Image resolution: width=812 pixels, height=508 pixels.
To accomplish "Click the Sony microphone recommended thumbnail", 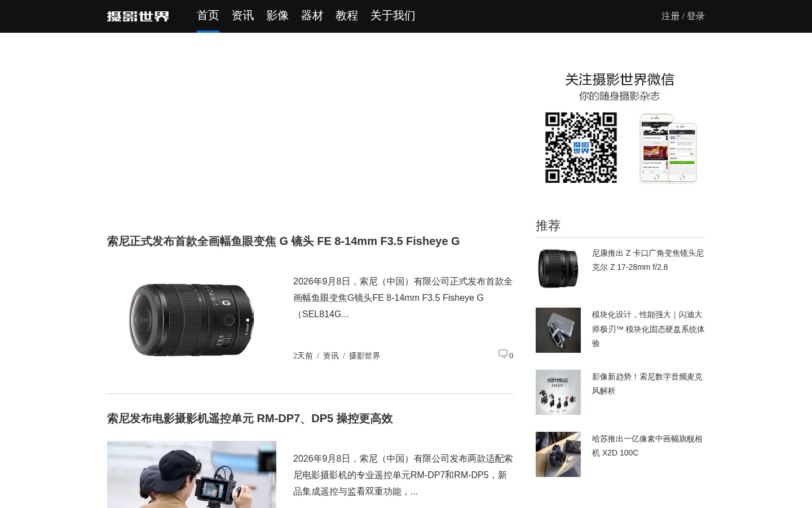I will (558, 392).
